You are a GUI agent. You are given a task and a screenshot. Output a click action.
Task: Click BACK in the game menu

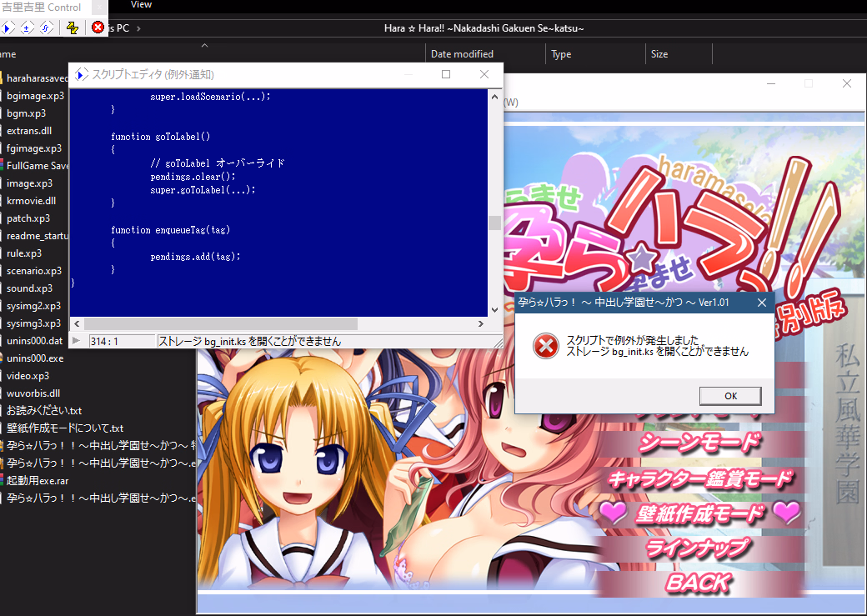pyautogui.click(x=699, y=583)
